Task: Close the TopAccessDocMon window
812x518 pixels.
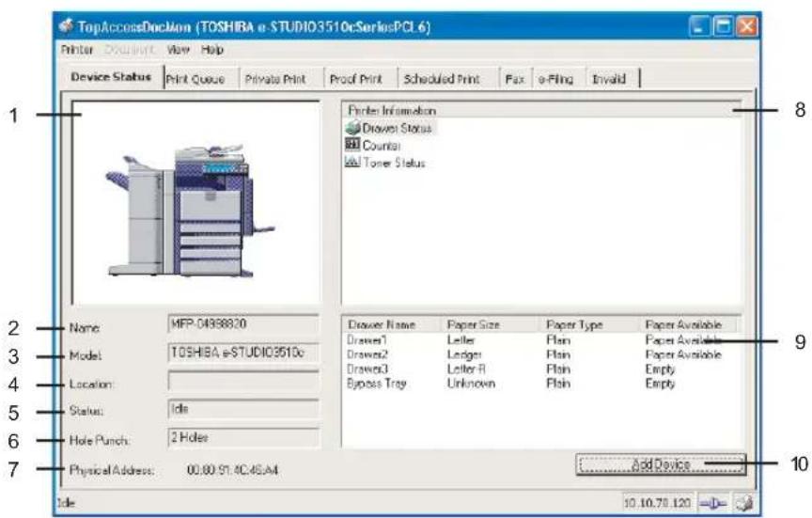Action: pos(747,26)
